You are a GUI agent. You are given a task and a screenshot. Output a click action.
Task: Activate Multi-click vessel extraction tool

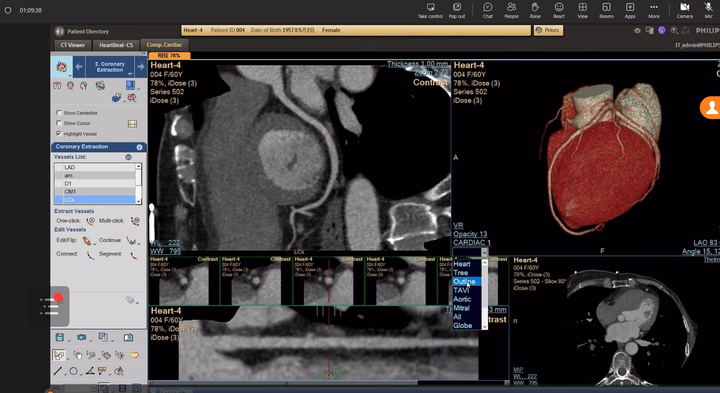pyautogui.click(x=135, y=221)
